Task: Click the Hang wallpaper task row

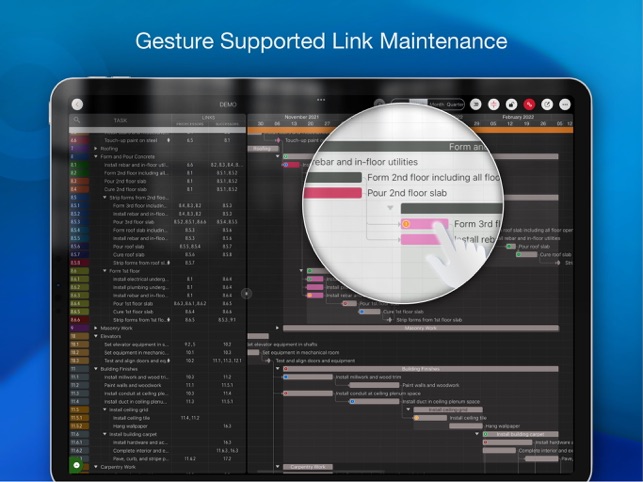Action: 133,425
